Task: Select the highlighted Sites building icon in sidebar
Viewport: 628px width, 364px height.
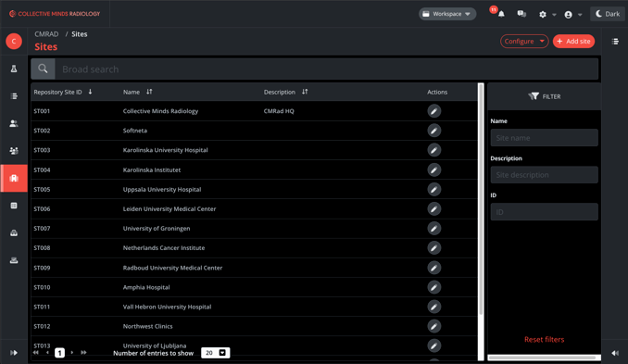Action: point(14,178)
